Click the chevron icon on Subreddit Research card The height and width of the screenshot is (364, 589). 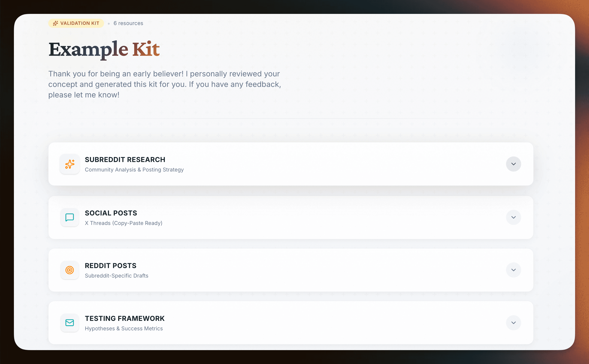coord(514,164)
